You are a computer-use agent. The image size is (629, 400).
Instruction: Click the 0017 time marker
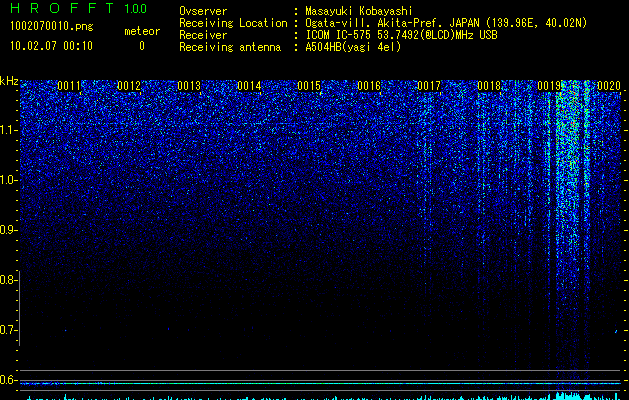429,86
